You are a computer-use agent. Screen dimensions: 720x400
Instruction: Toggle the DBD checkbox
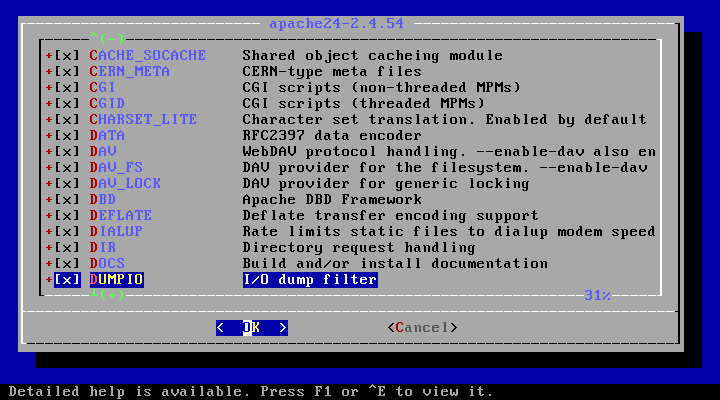click(x=67, y=200)
